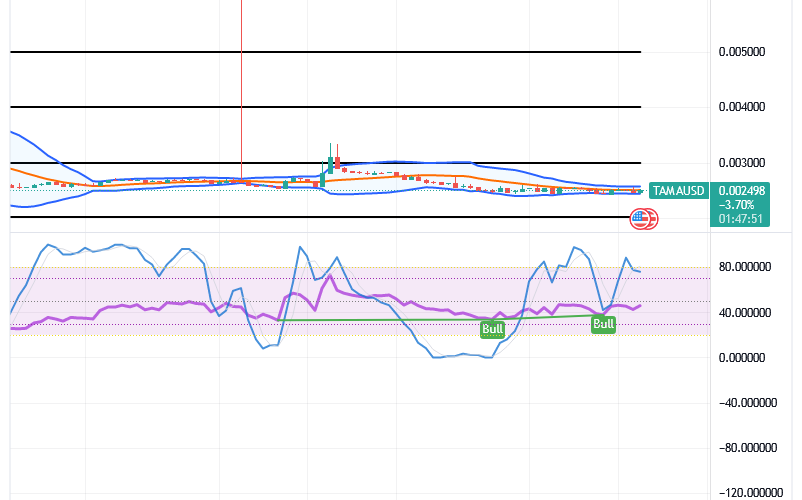
Task: Click the US flag economic event icon
Action: [639, 219]
